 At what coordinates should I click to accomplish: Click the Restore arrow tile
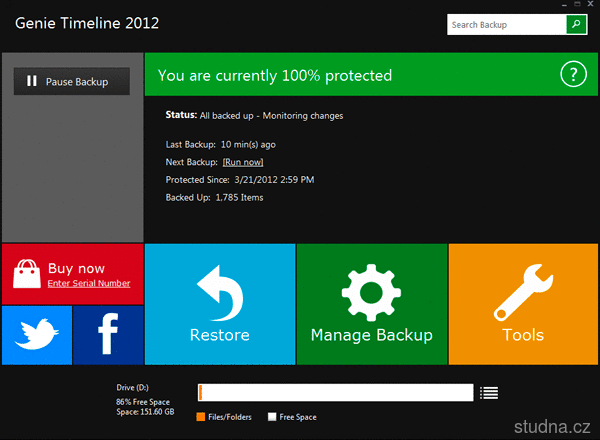(x=220, y=304)
